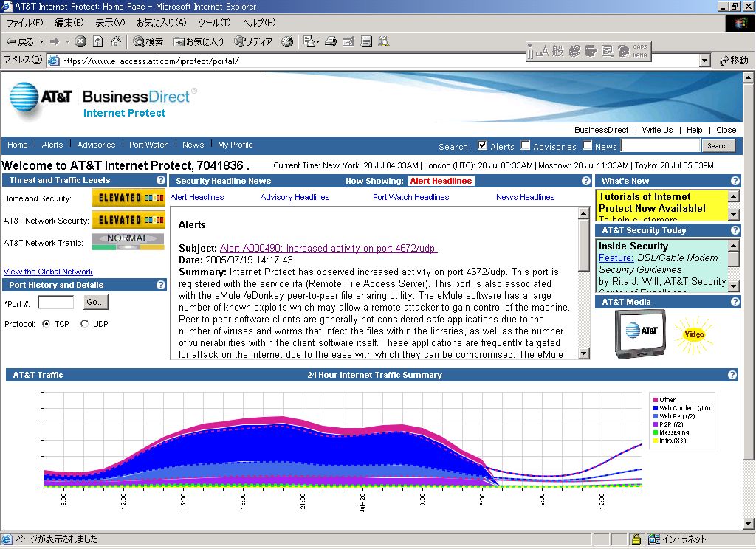Image resolution: width=756 pixels, height=549 pixels.
Task: Click the Refresh page toolbar icon
Action: (x=98, y=42)
